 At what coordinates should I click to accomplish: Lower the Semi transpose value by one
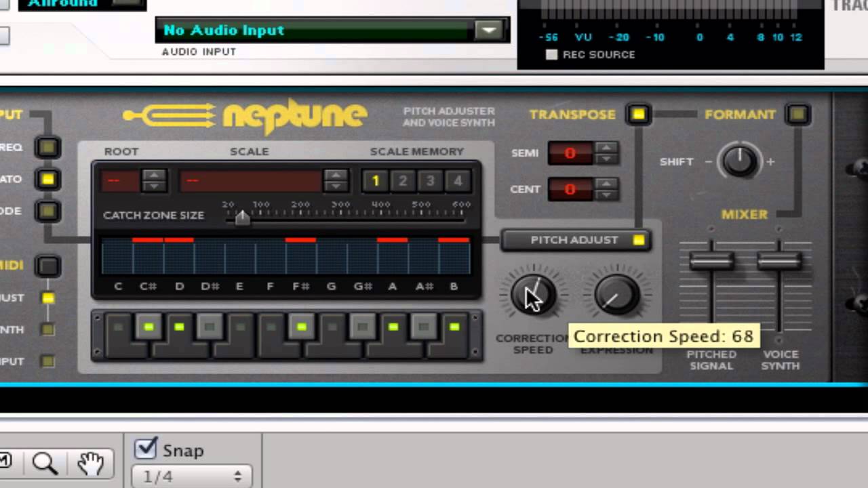coord(607,159)
